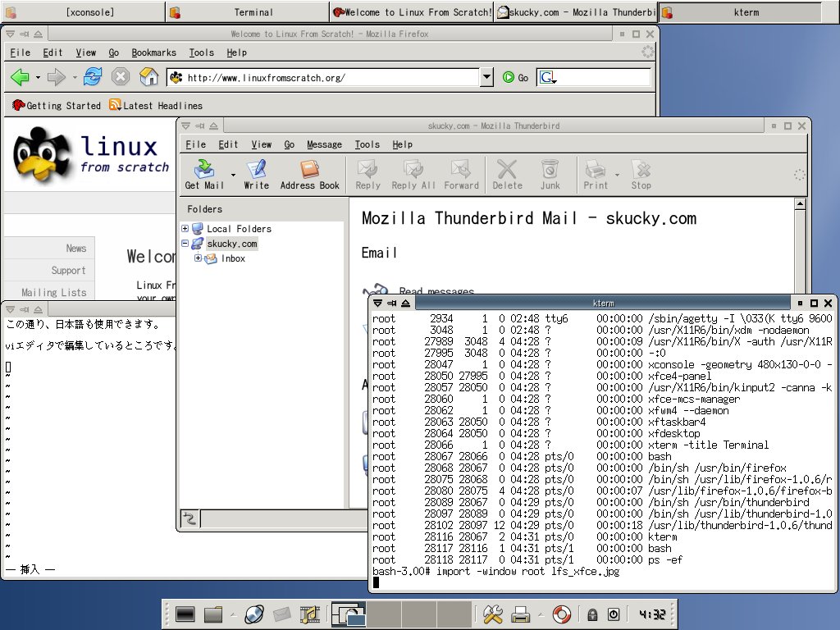Screen dimensions: 840x630
Task: Click Write to compose new message
Action: click(x=257, y=175)
